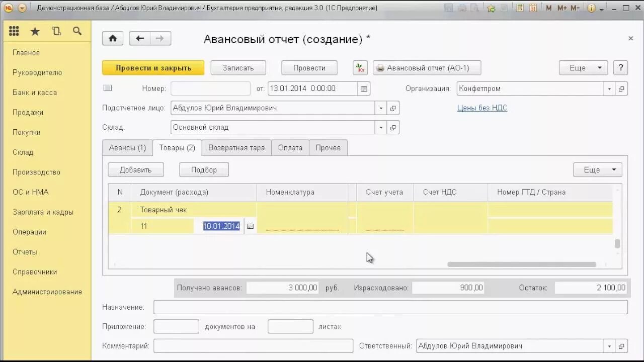This screenshot has height=362, width=644.
Task: Click Провести и закрыть button
Action: coord(153,68)
